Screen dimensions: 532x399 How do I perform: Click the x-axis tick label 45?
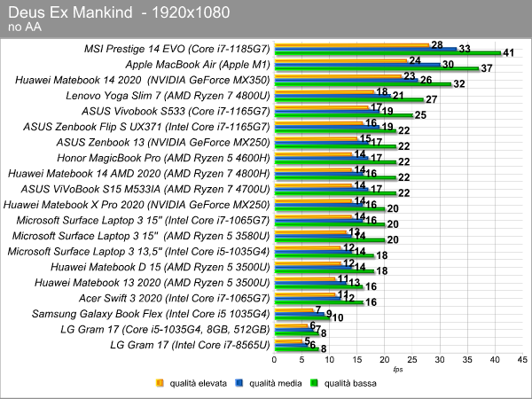pyautogui.click(x=522, y=360)
